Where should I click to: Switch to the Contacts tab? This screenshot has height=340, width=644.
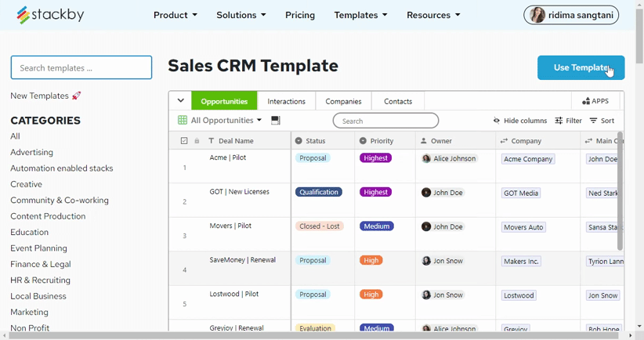click(398, 101)
